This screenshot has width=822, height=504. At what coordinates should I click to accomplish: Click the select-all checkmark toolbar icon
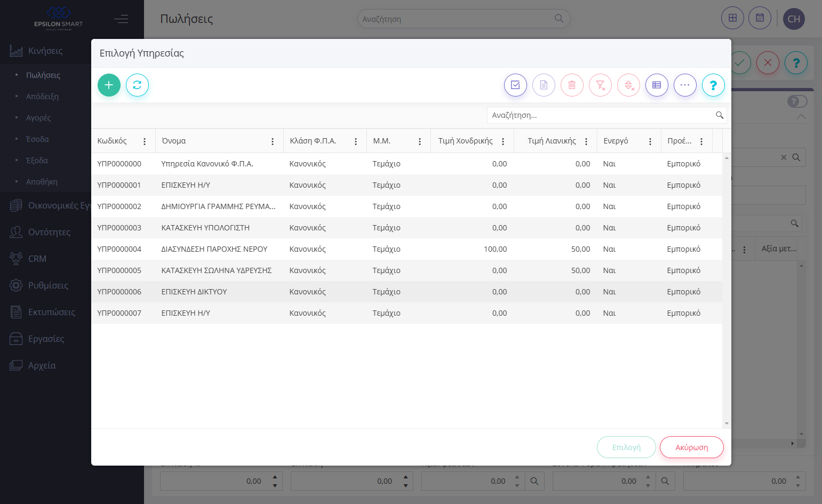coord(515,85)
